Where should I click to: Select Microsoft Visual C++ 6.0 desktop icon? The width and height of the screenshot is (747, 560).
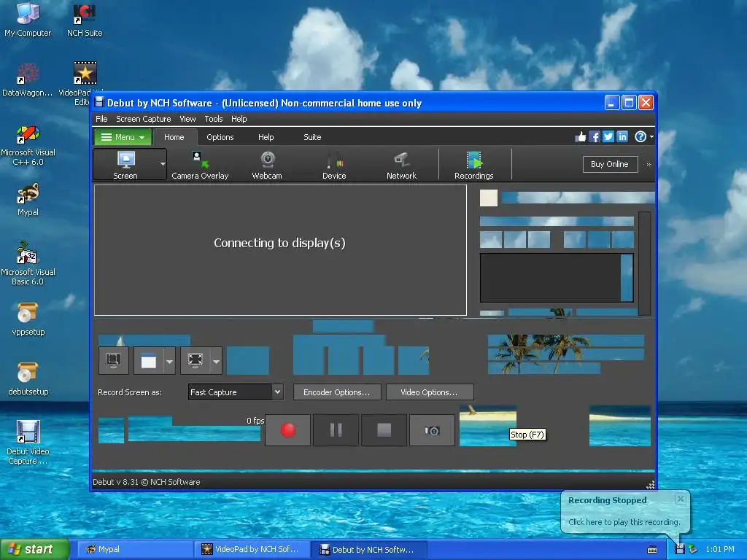point(28,146)
